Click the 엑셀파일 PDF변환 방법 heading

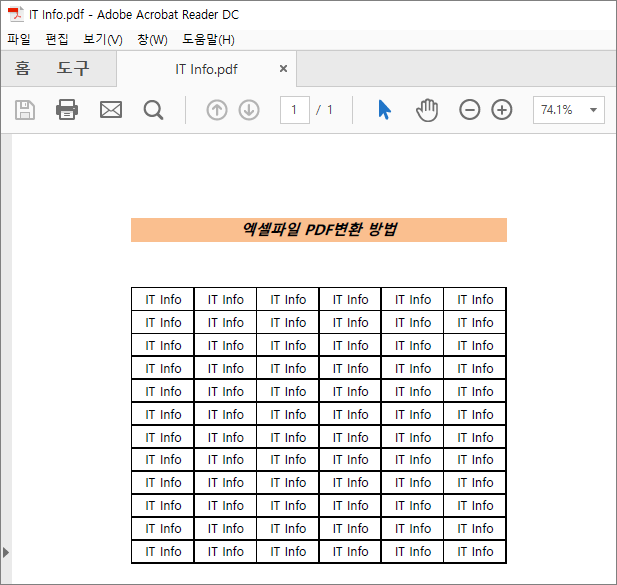(x=319, y=230)
